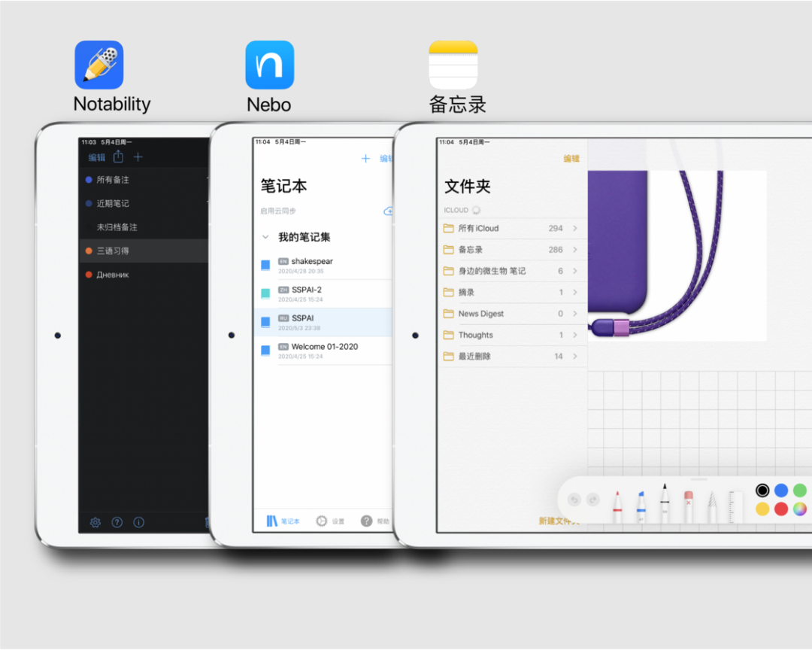Add a new notebook in Nebo
This screenshot has width=812, height=650.
pyautogui.click(x=365, y=159)
